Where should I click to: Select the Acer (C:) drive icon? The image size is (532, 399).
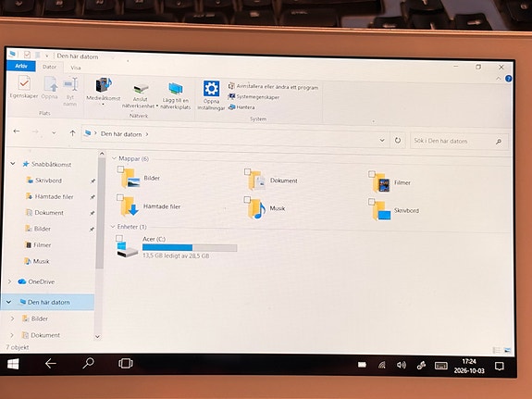tap(128, 249)
